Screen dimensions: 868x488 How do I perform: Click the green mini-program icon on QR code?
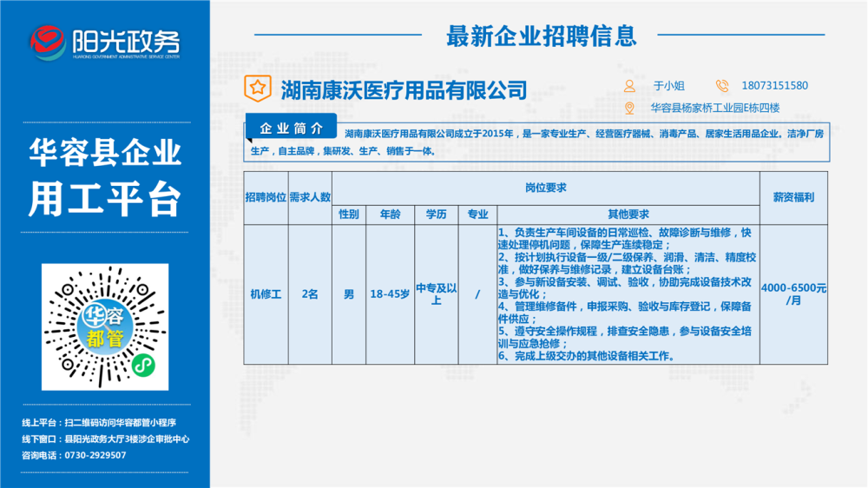(143, 365)
